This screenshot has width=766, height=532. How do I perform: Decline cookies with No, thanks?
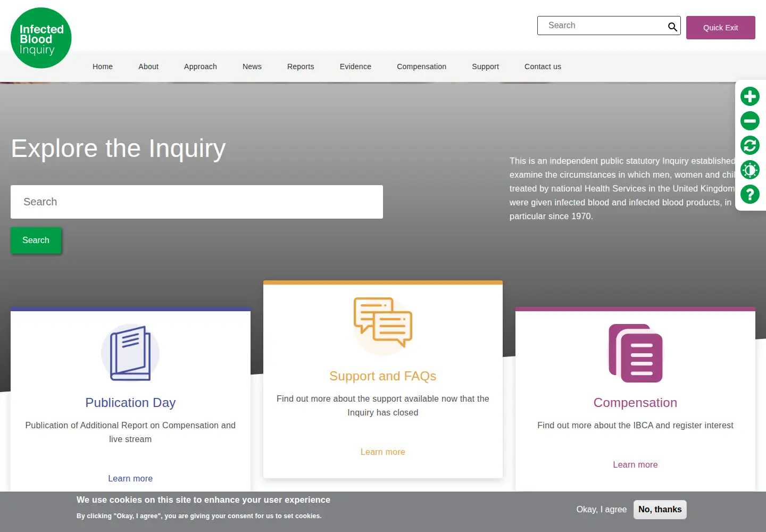(660, 510)
